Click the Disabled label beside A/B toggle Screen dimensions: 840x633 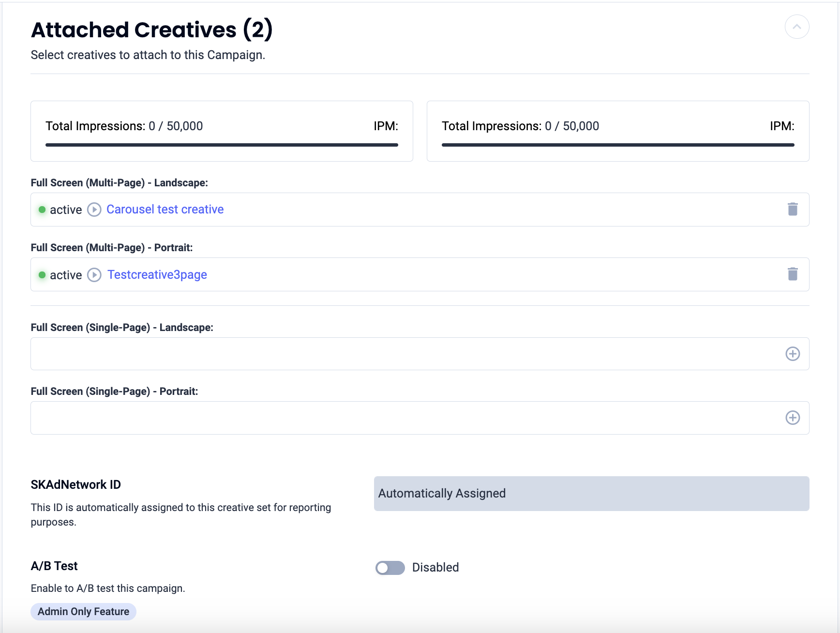[435, 567]
